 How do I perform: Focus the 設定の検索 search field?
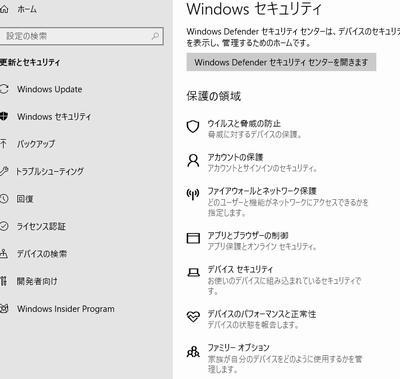(x=82, y=36)
